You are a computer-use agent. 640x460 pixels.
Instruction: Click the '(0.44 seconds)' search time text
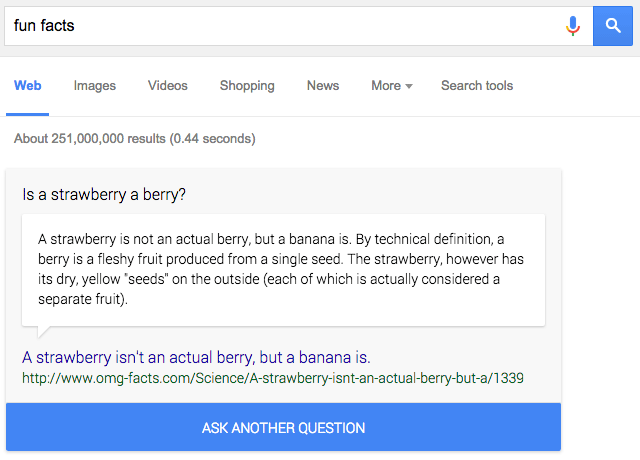211,139
